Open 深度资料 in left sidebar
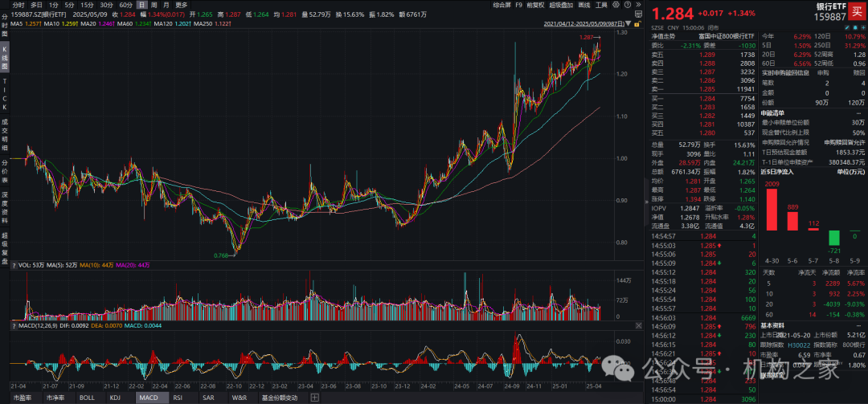Viewport: 868px width, 404px height. (x=5, y=207)
